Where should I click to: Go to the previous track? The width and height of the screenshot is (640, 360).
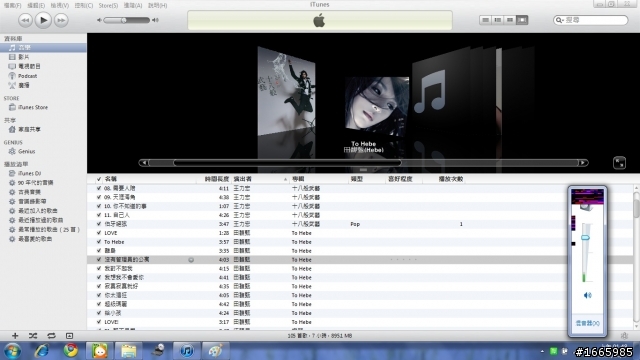[25, 20]
